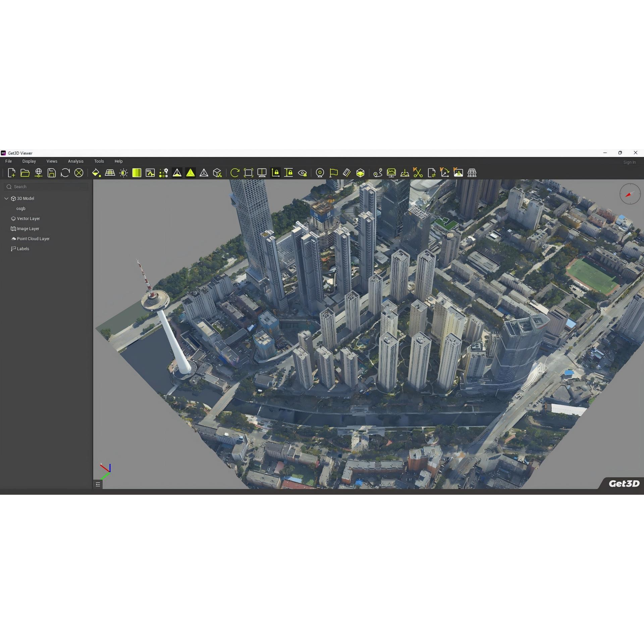Click the download terrain arrow icon
The width and height of the screenshot is (644, 644).
pos(405,173)
